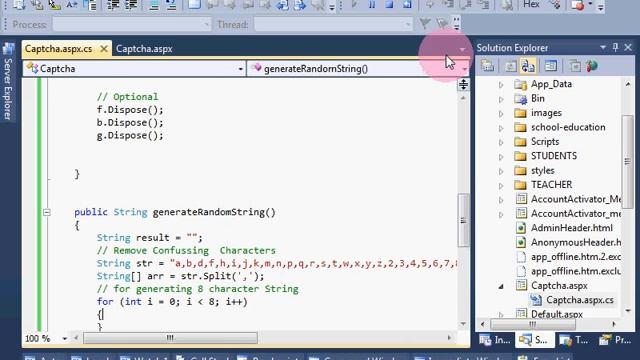Click the debug toolbar options overflow arrow

600,7
